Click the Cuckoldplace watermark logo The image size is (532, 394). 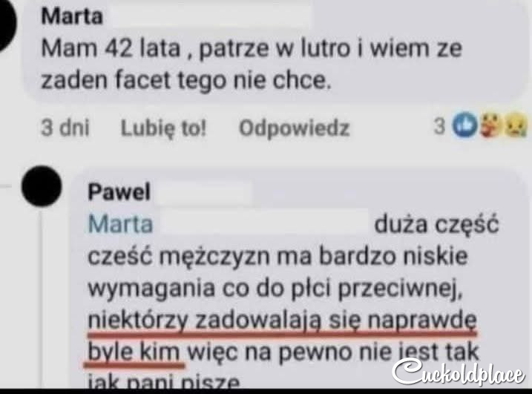459,372
